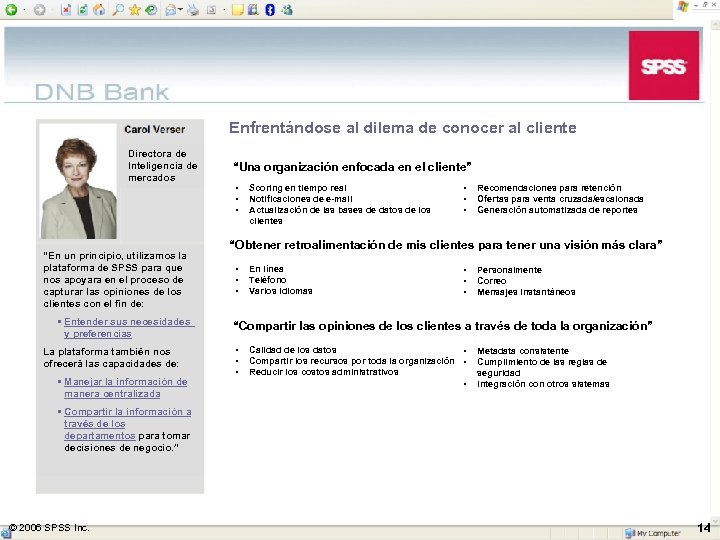This screenshot has height=540, width=720.
Task: Open 'Entender sus necesidades y preferencias' link
Action: click(x=127, y=328)
